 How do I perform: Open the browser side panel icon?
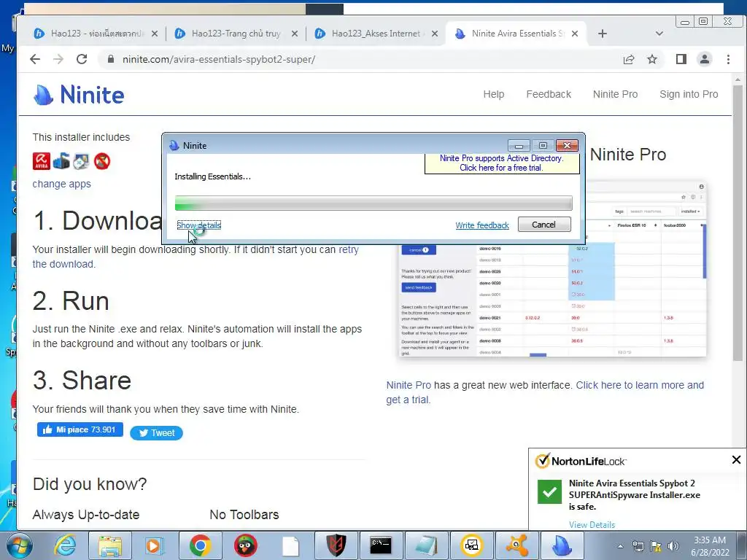(x=681, y=59)
